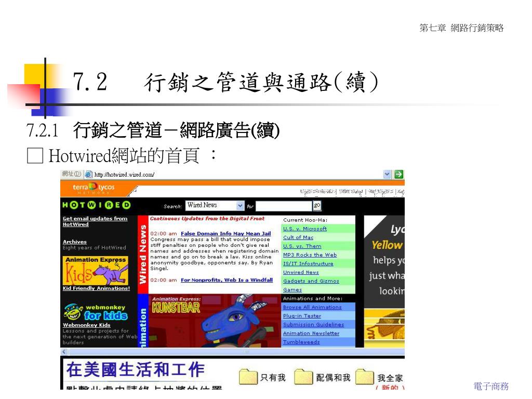Open the Tumbleweeds link
Image resolution: width=532 pixels, height=399 pixels.
tap(301, 342)
